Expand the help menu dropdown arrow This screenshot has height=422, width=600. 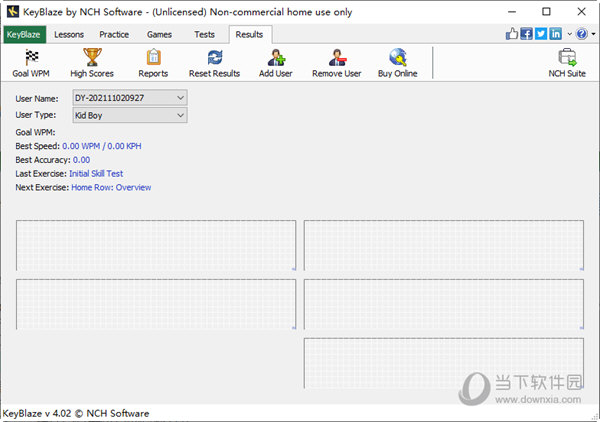click(593, 34)
